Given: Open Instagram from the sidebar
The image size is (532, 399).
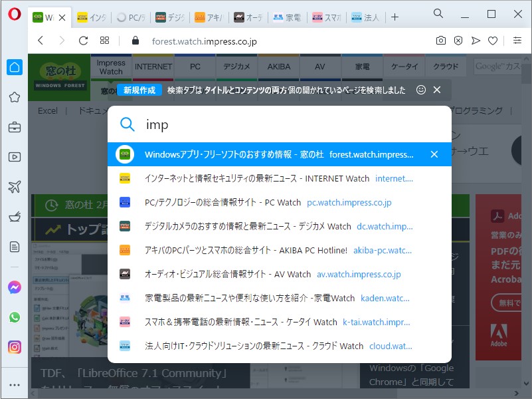Looking at the screenshot, I should [14, 347].
